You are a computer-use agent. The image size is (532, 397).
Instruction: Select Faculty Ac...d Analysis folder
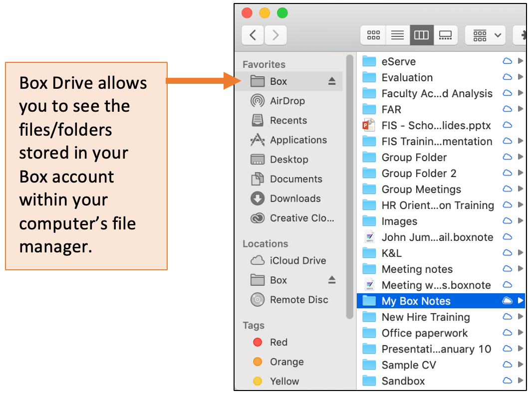[441, 93]
